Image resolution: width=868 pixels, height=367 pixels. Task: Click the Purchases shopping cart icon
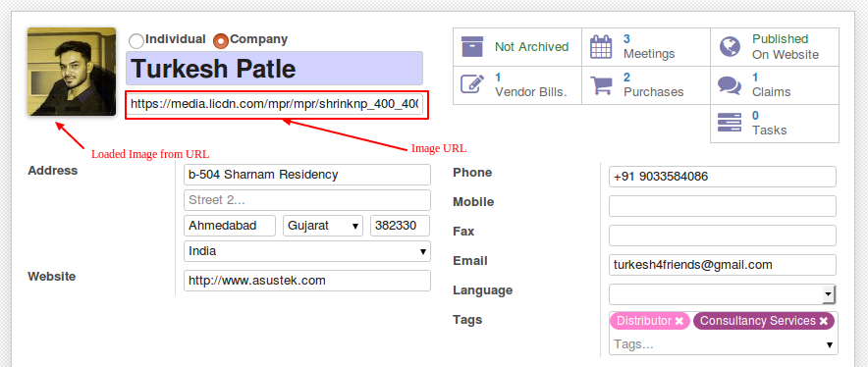coord(601,84)
